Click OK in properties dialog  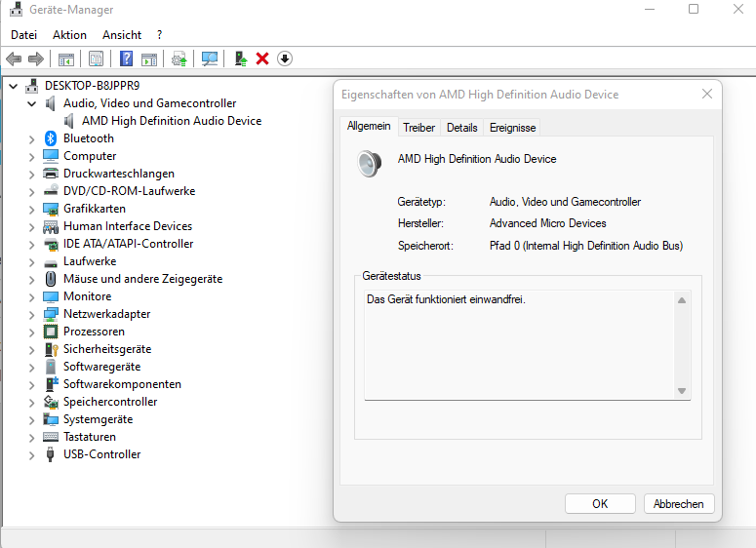tap(600, 504)
